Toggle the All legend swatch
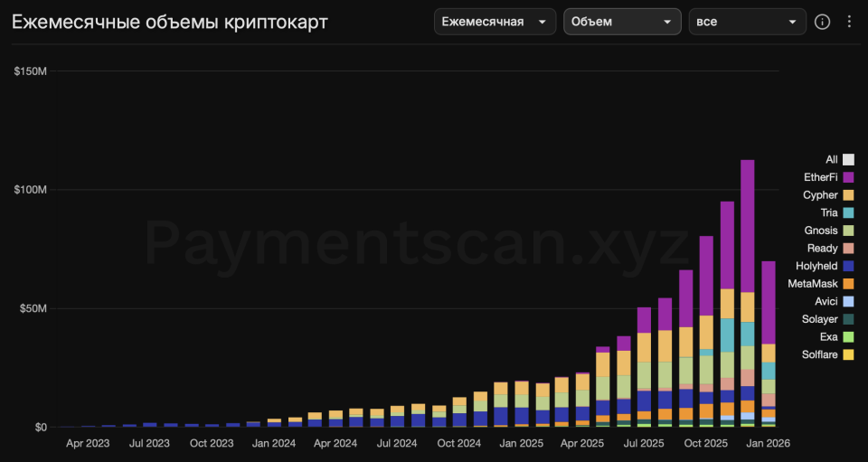 pyautogui.click(x=848, y=160)
